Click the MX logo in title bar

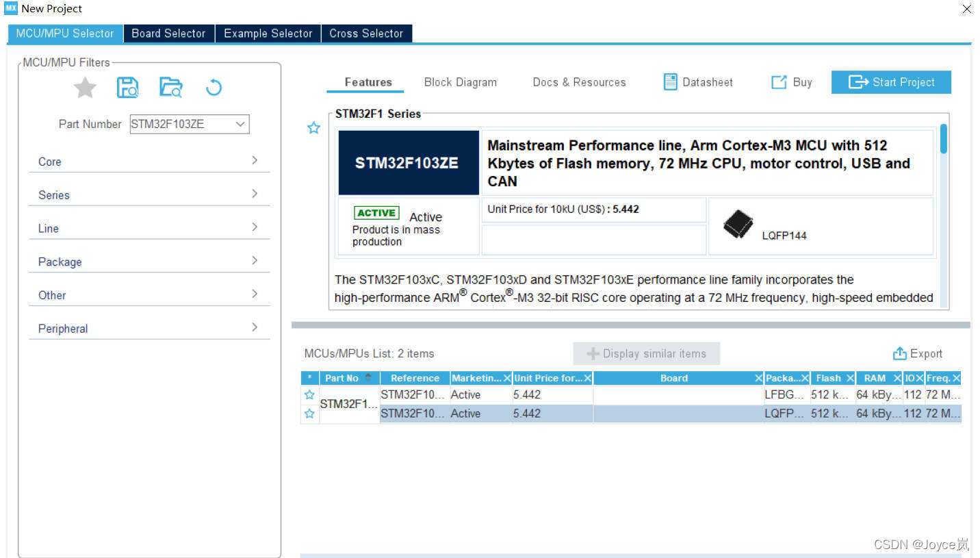(11, 8)
